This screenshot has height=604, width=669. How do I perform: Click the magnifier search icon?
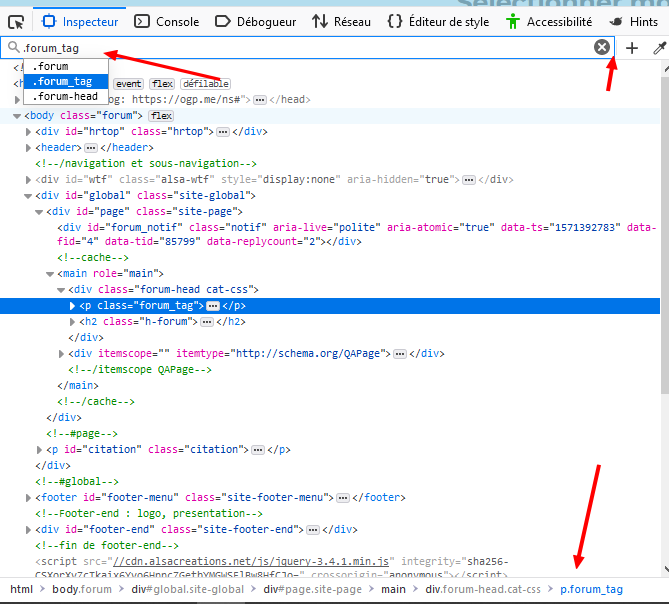[x=14, y=47]
